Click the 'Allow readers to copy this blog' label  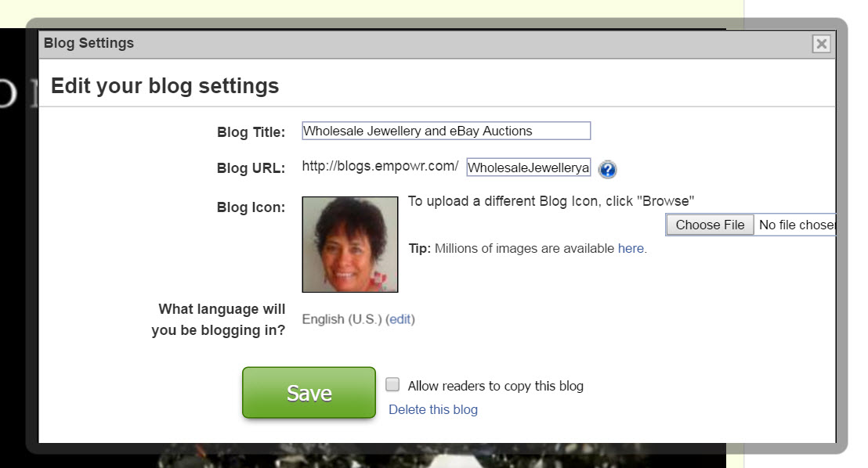point(495,386)
